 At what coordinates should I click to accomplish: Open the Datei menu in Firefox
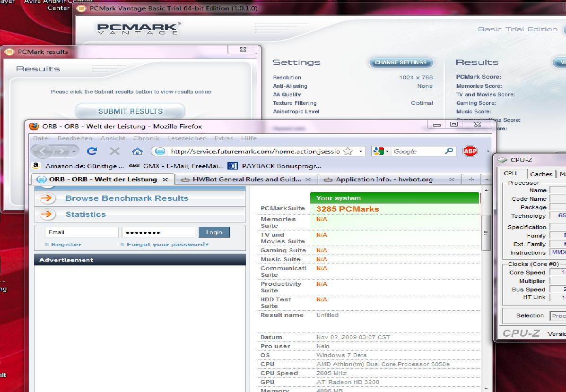41,138
